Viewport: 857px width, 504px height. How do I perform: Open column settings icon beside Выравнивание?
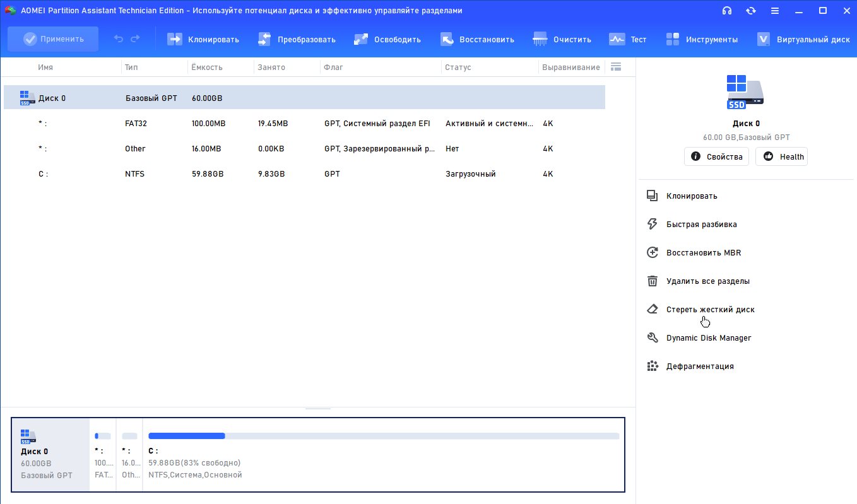tap(617, 67)
